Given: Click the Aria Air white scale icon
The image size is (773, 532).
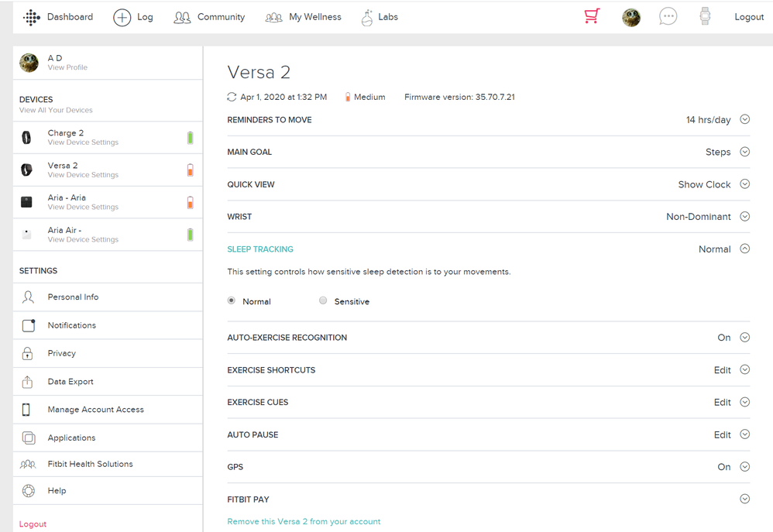Looking at the screenshot, I should [x=26, y=235].
